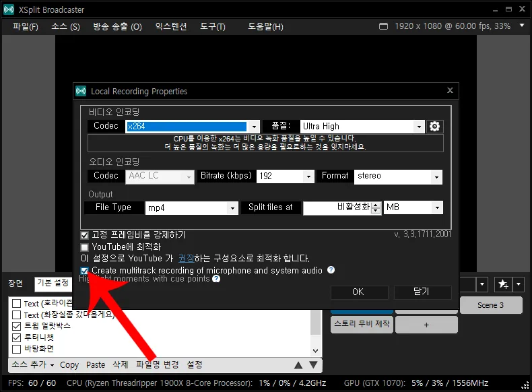Screen dimensions: 532x392
Task: Open the 소스 (S) menu
Action: 65,26
